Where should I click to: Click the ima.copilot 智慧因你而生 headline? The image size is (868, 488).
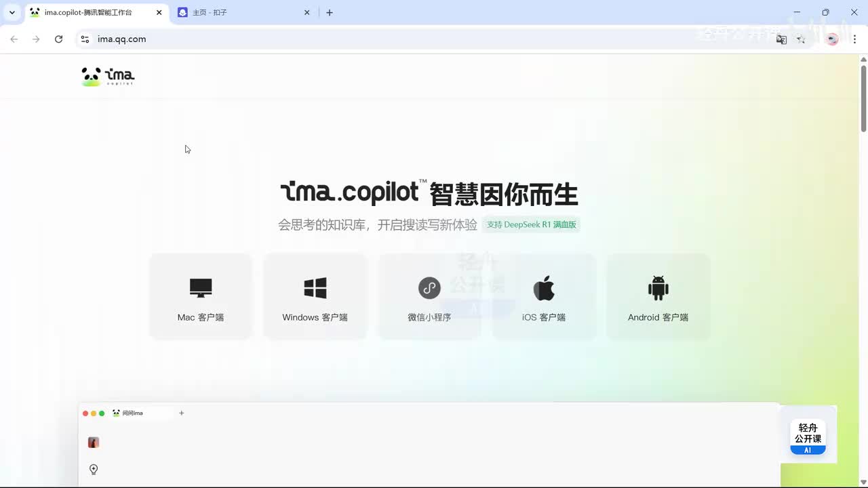coord(429,193)
